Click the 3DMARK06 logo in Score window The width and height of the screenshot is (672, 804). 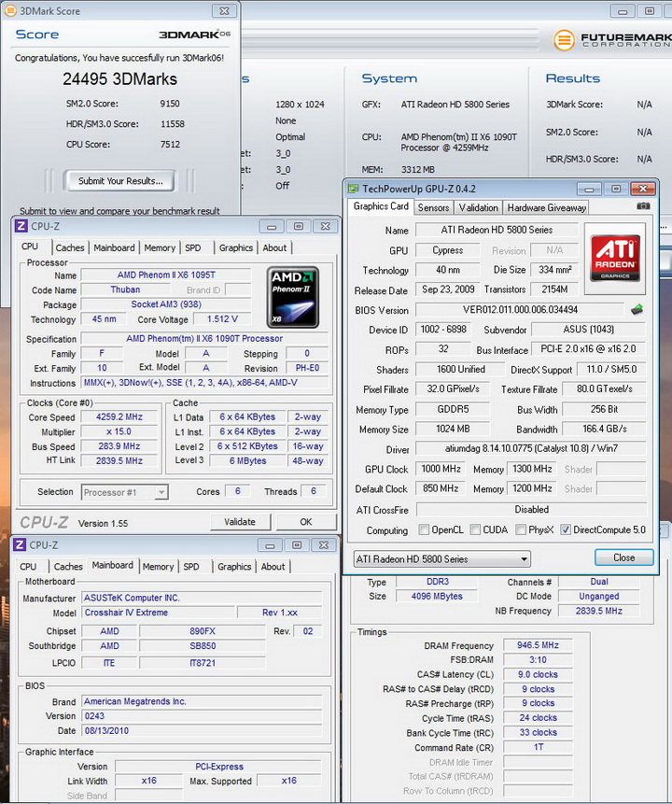coord(194,35)
